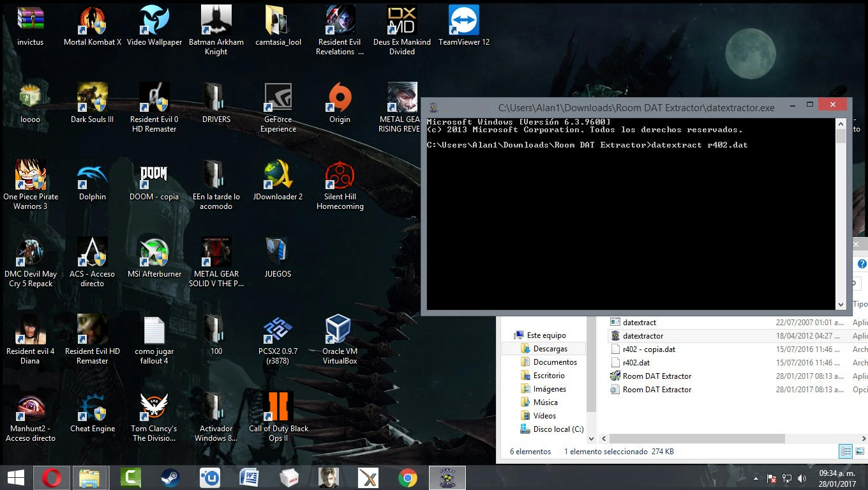Click the Steam icon in taskbar
Screen dimensions: 868x490
pos(170,478)
